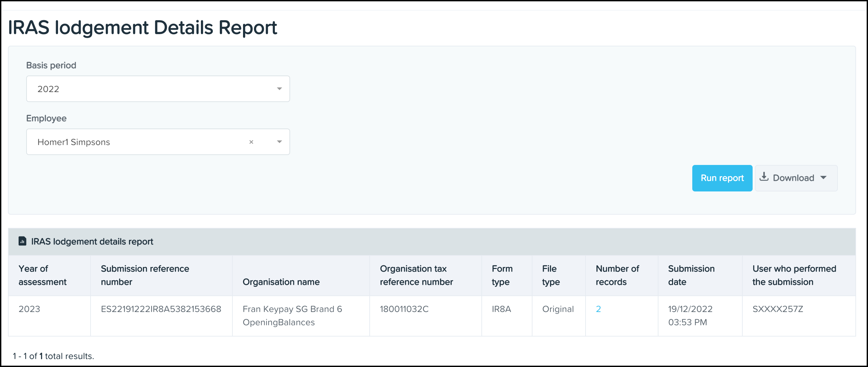868x367 pixels.
Task: Click the download arrow icon
Action: click(764, 177)
